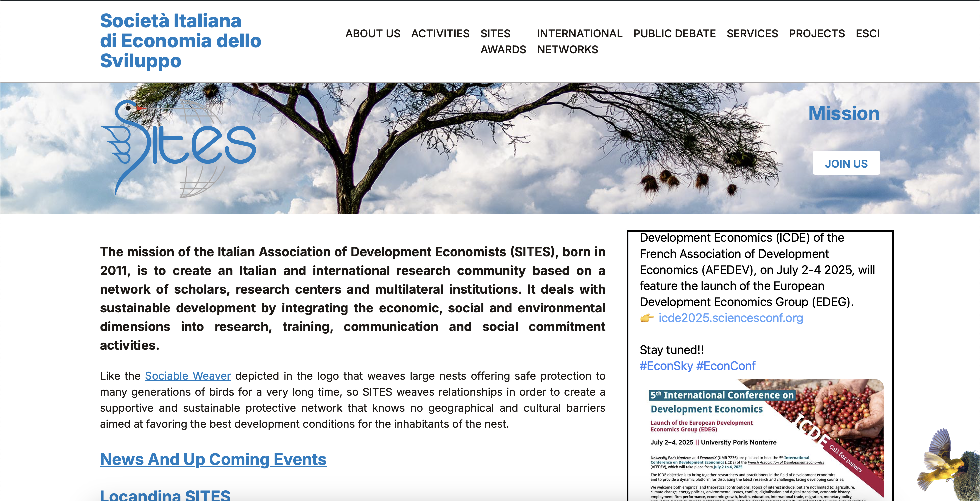980x501 pixels.
Task: Click the pointing hand emoji icon
Action: click(647, 318)
